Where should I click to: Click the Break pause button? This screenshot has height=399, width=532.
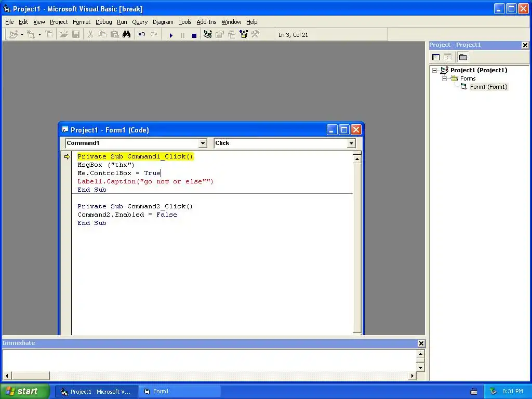[x=182, y=35]
